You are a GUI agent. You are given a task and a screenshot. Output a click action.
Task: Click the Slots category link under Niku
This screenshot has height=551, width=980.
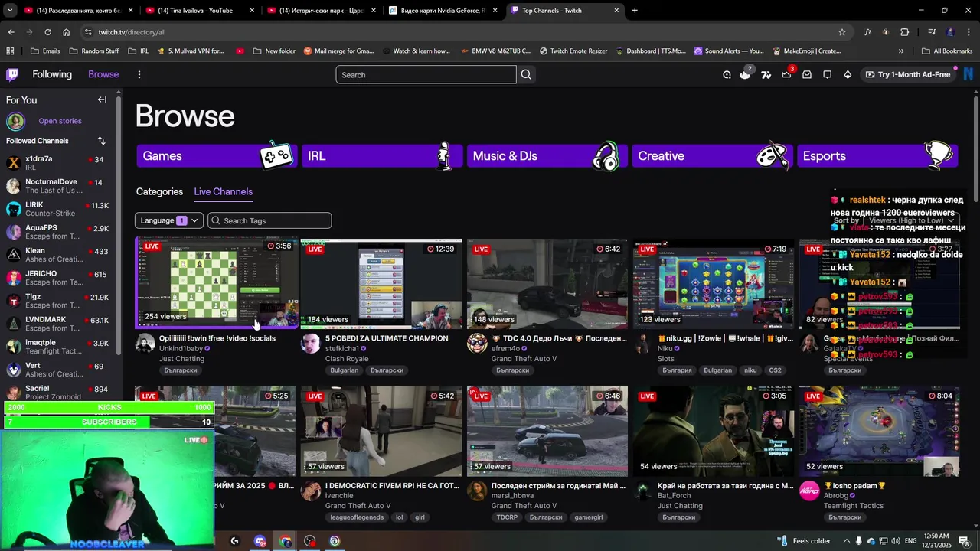(x=665, y=358)
